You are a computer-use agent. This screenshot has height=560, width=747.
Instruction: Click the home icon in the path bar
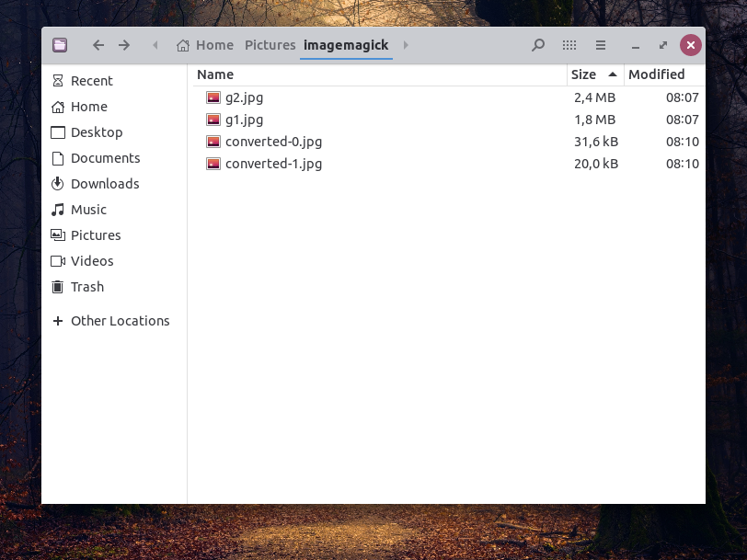183,45
